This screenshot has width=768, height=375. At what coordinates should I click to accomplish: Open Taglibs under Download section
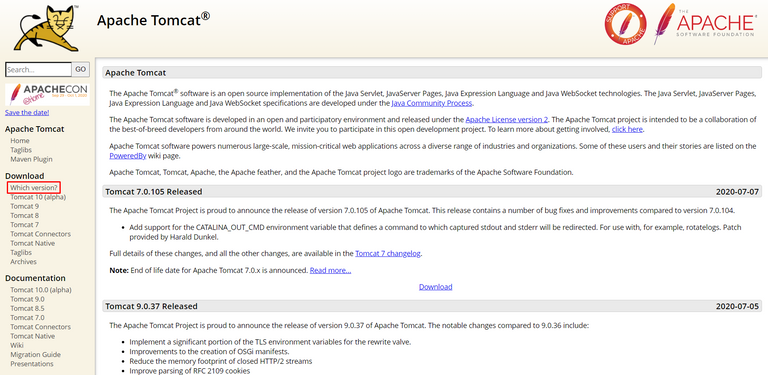pyautogui.click(x=21, y=253)
